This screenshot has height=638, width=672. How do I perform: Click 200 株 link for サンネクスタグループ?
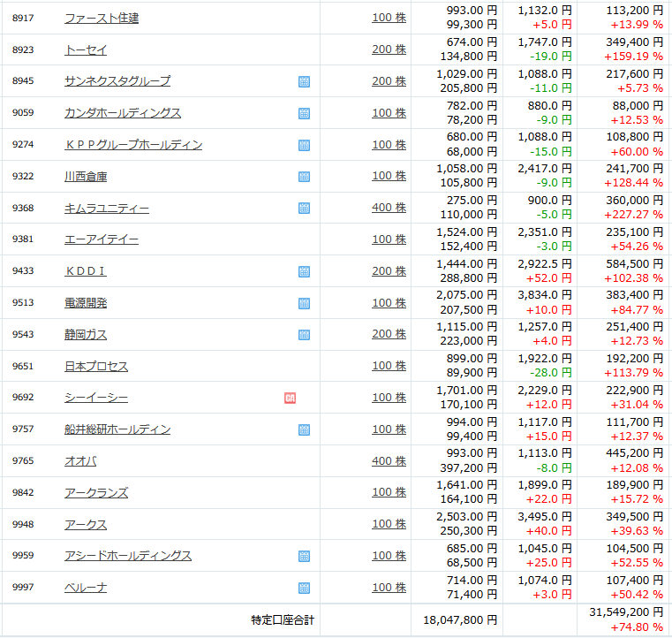(x=389, y=81)
